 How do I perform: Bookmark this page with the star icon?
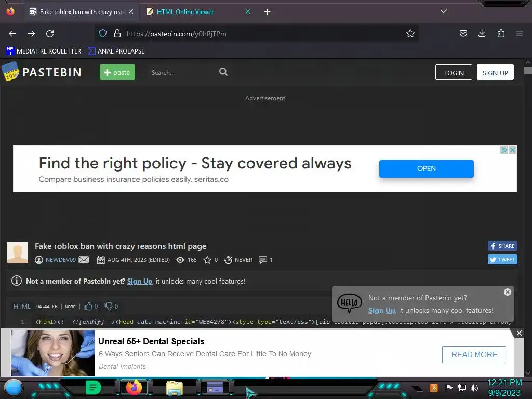tap(410, 33)
